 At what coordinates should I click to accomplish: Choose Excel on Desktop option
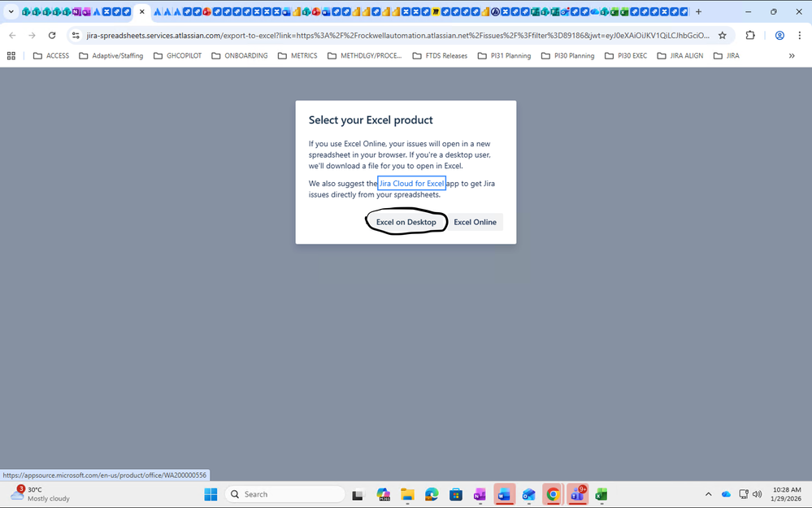coord(406,222)
